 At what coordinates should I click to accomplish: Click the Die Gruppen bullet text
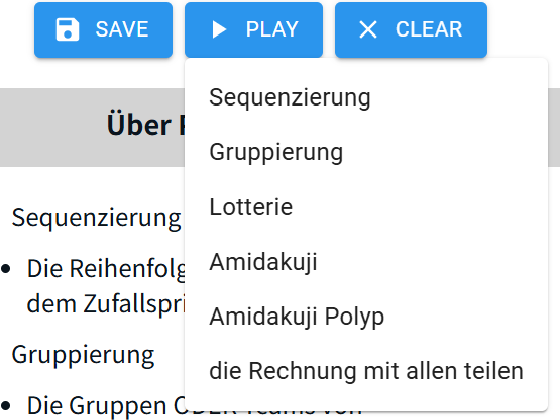96,405
